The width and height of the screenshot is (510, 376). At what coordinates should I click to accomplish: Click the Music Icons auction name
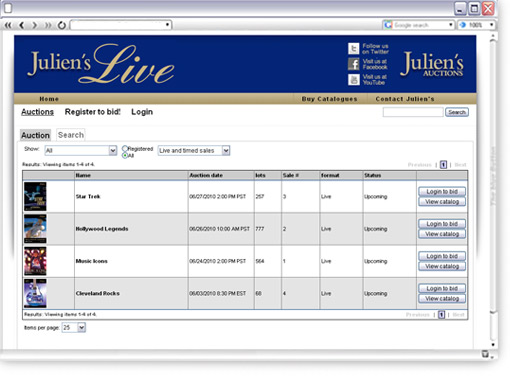(92, 261)
